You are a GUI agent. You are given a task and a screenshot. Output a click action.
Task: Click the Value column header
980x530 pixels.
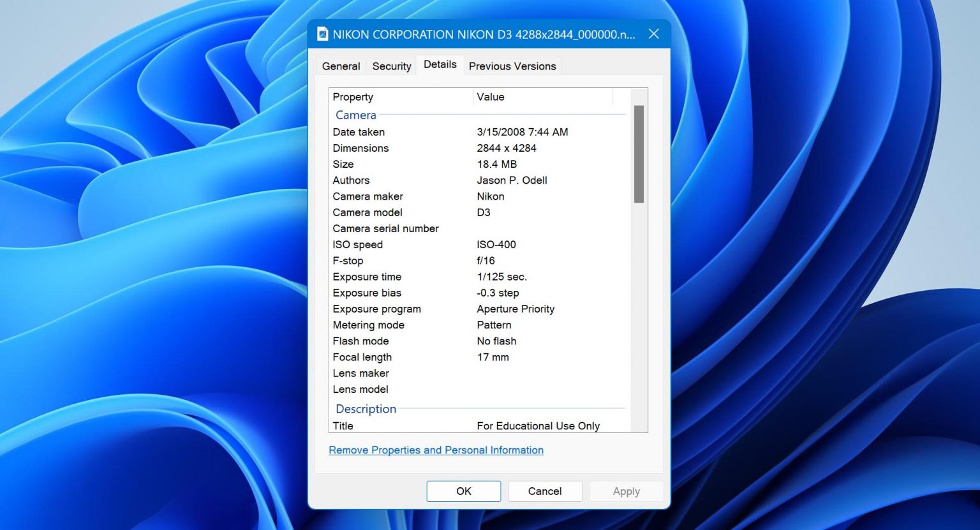click(x=491, y=97)
